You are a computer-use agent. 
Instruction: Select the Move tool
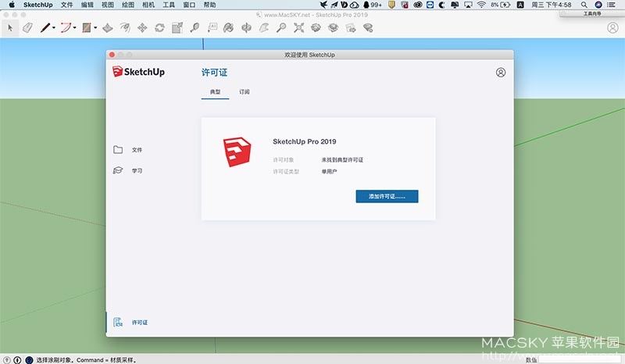click(x=142, y=28)
